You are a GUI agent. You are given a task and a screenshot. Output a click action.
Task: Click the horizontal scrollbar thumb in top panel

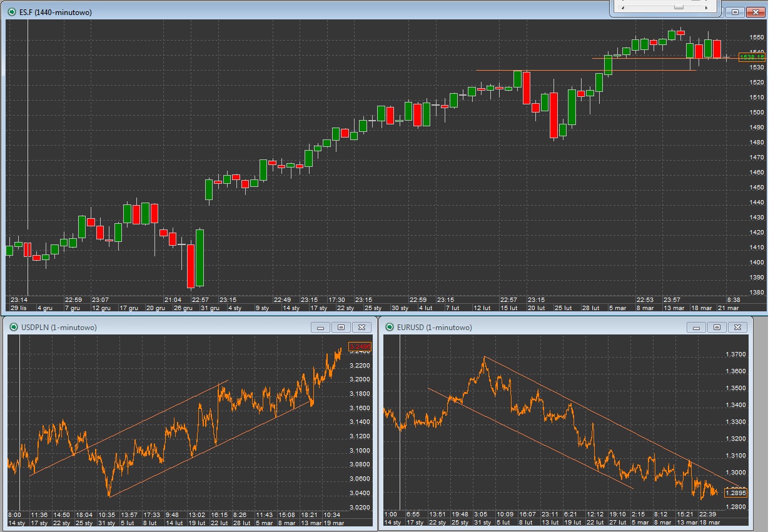679,6
